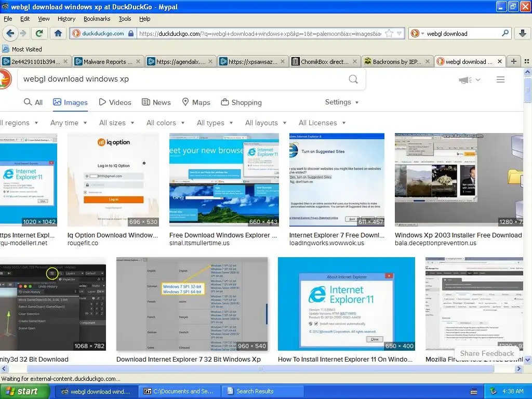Open the Windows Start button
Screen dimensions: 532x399
pyautogui.click(x=24, y=391)
